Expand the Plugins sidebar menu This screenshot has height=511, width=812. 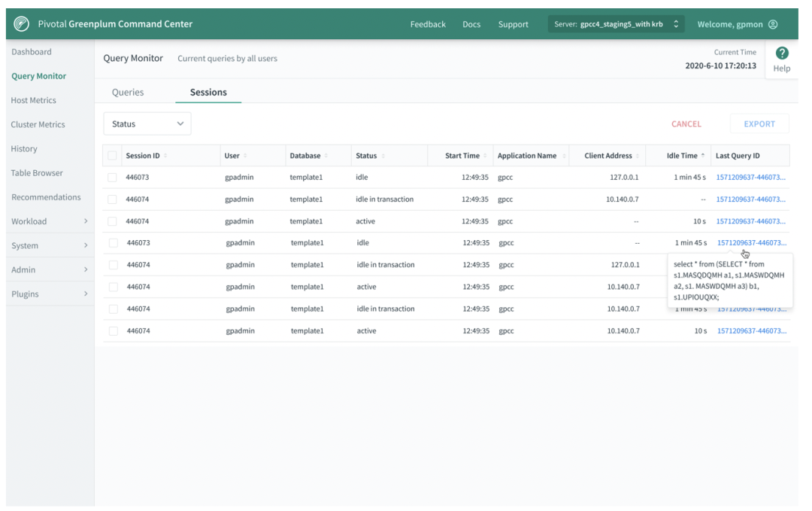tap(50, 294)
